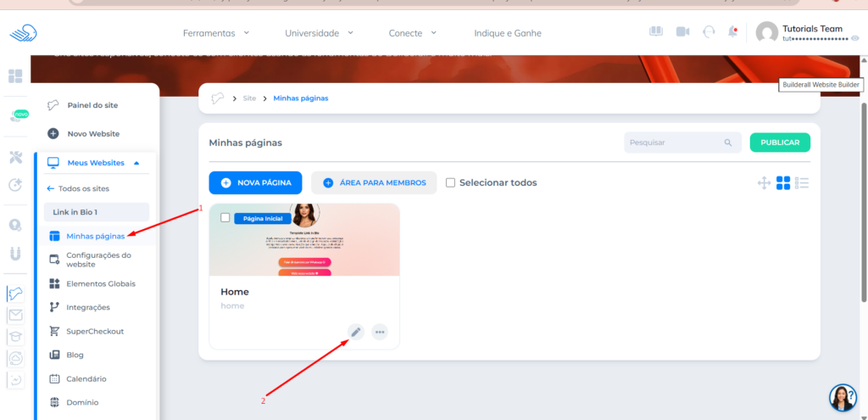Click the video camera icon in header
This screenshot has height=420, width=868.
pyautogui.click(x=682, y=32)
